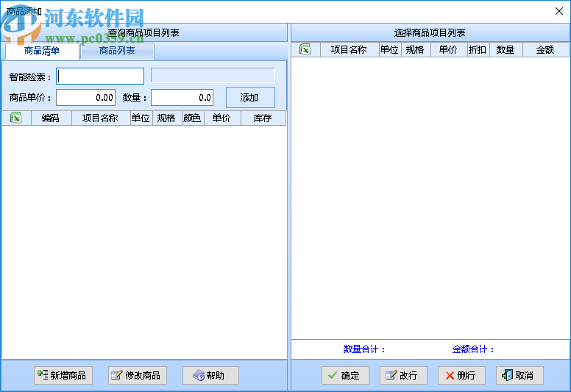
Task: Click 单价 header in right table
Action: (449, 49)
